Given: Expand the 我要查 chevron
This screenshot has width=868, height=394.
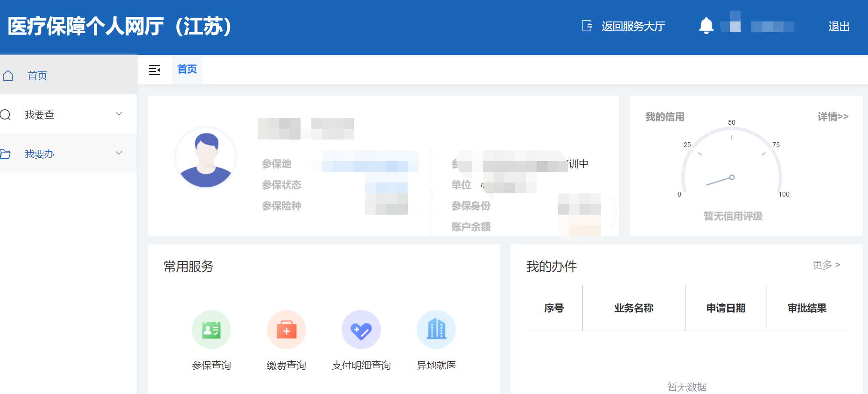Looking at the screenshot, I should point(119,114).
